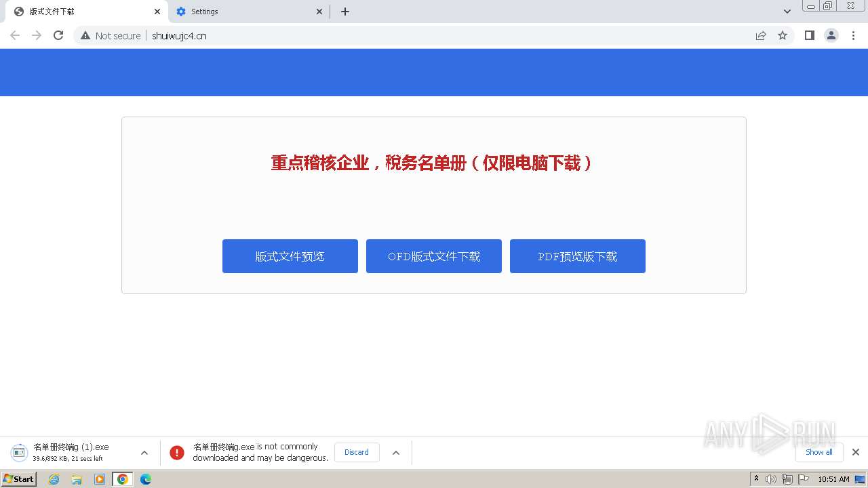Reload the current page
Image resolution: width=868 pixels, height=488 pixels.
coord(58,35)
